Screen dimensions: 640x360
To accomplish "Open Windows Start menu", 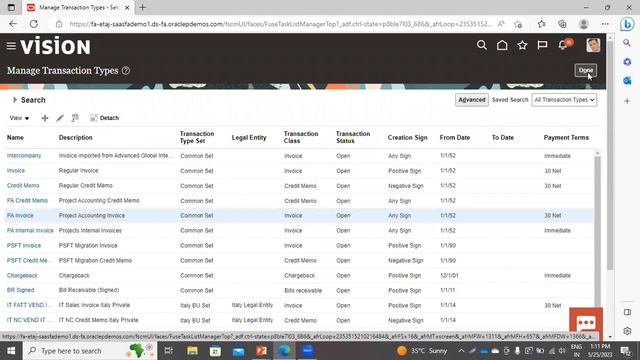I will pyautogui.click(x=11, y=351).
